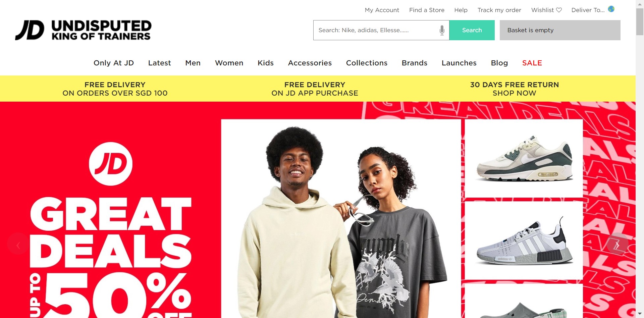Click the globe icon beside Deliver To
This screenshot has width=644, height=318.
611,9
